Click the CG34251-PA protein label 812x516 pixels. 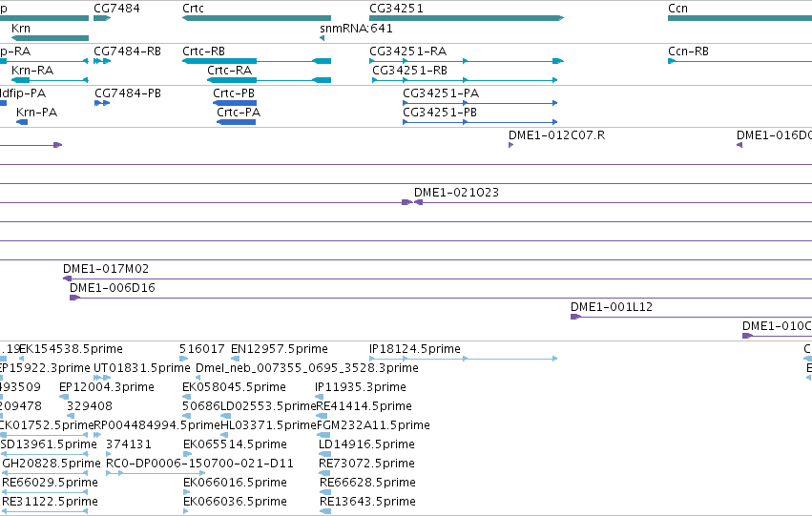441,93
